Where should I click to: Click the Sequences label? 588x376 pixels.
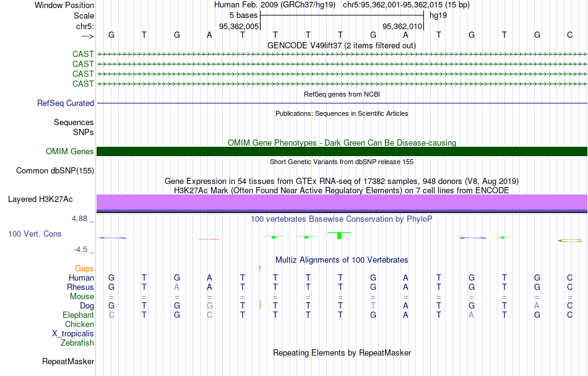tap(74, 122)
